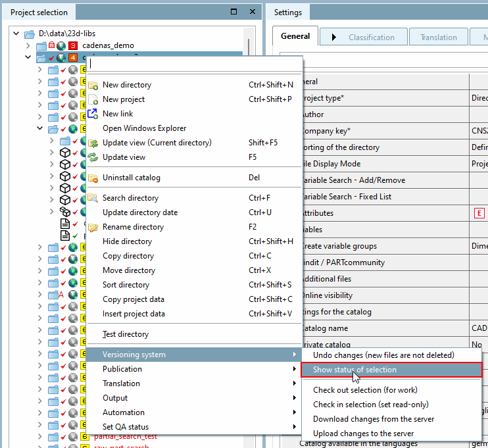Open the Set QA status submenu arrow

point(295,427)
